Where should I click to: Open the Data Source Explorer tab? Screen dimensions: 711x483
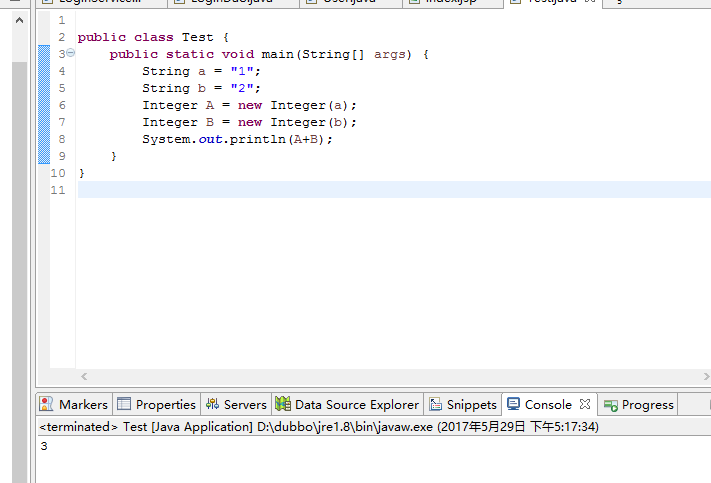[x=356, y=405]
